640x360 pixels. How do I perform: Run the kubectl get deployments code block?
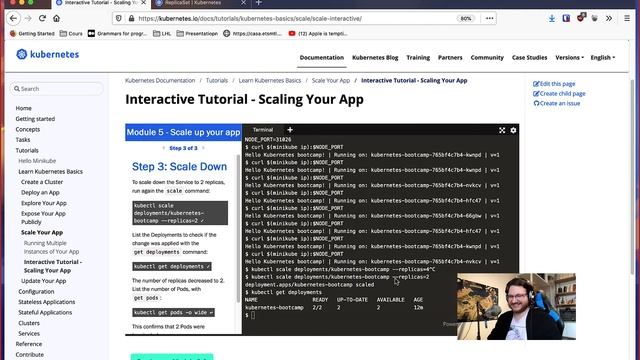point(172,267)
